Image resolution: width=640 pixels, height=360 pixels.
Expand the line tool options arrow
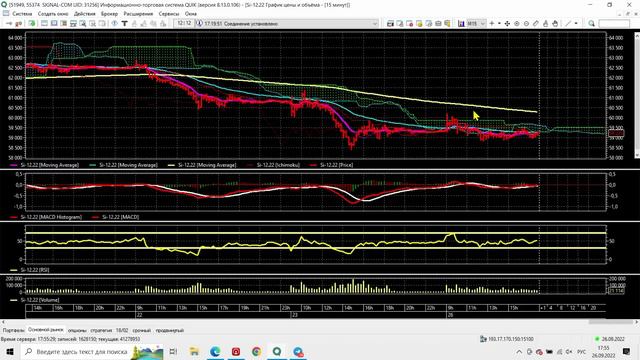[576, 24]
